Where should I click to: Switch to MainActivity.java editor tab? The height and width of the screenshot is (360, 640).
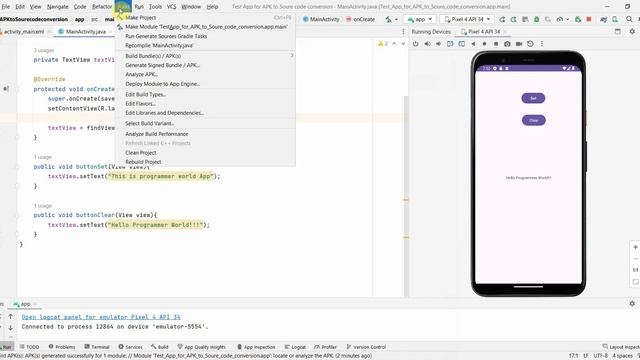85,31
